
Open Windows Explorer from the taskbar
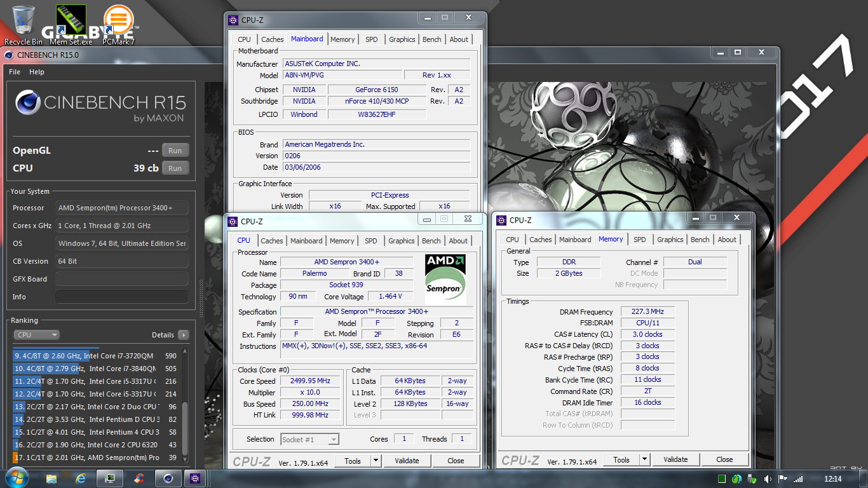pos(51,478)
